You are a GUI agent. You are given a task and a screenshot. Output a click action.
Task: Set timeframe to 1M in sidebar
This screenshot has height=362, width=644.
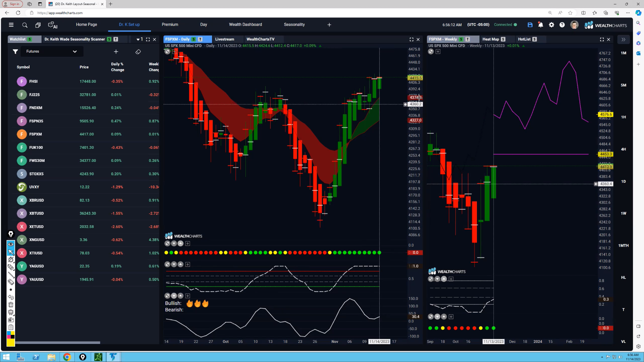click(624, 53)
